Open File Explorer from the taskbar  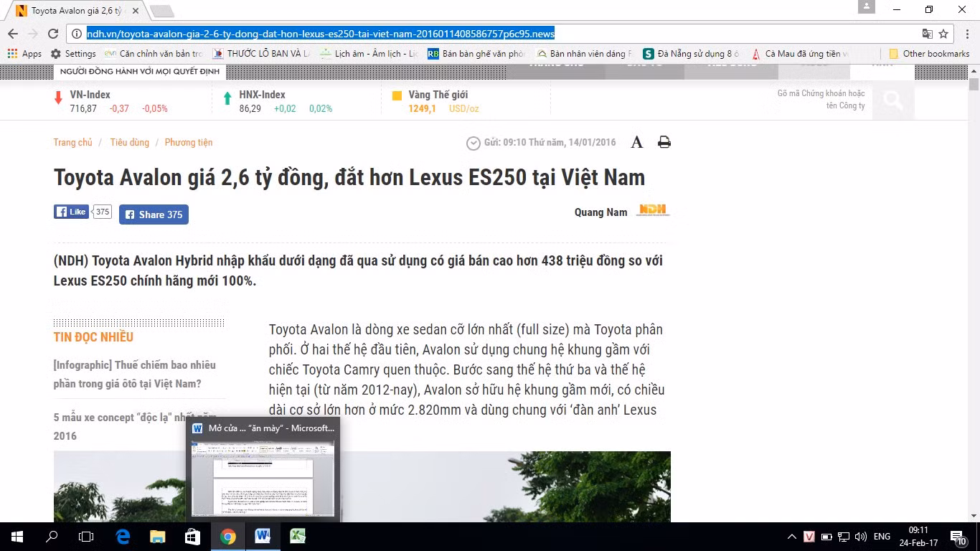[x=157, y=537]
